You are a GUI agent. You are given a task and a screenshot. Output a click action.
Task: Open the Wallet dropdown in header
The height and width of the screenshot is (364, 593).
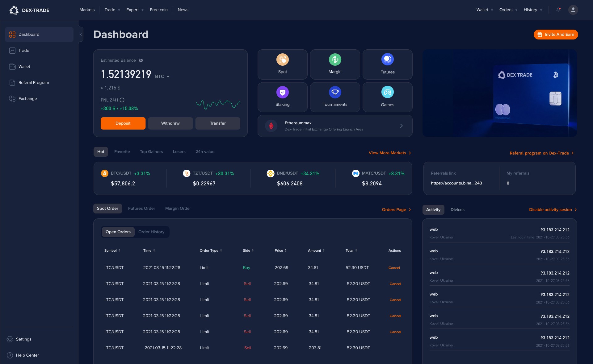point(484,10)
